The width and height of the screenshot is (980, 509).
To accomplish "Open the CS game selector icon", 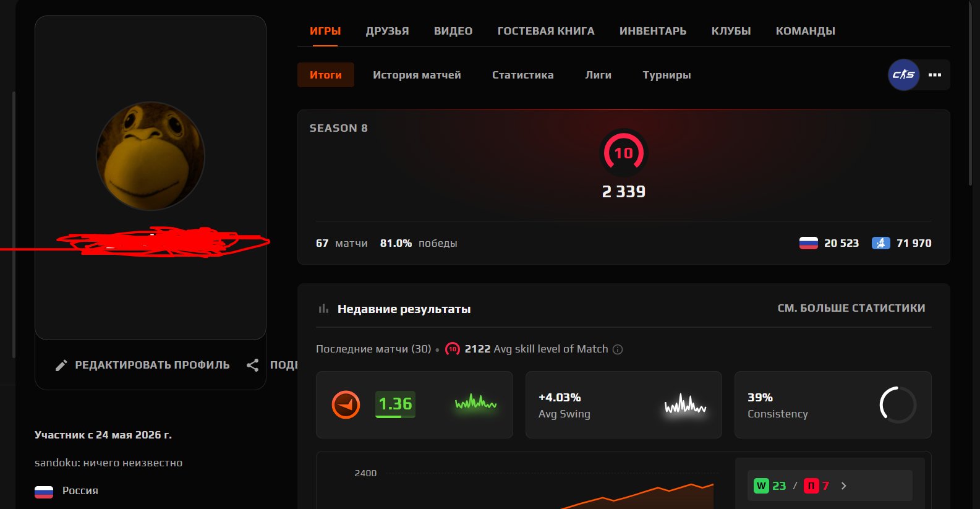I will (903, 75).
